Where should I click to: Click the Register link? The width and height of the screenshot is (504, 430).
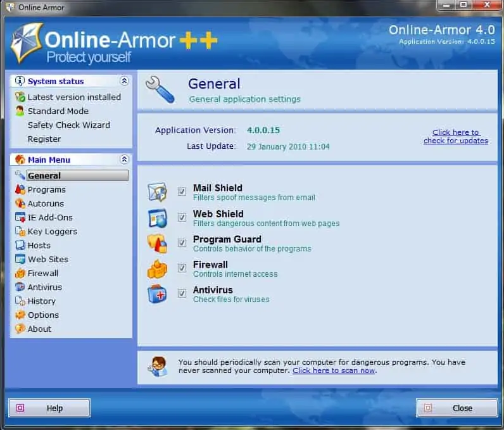tap(44, 139)
